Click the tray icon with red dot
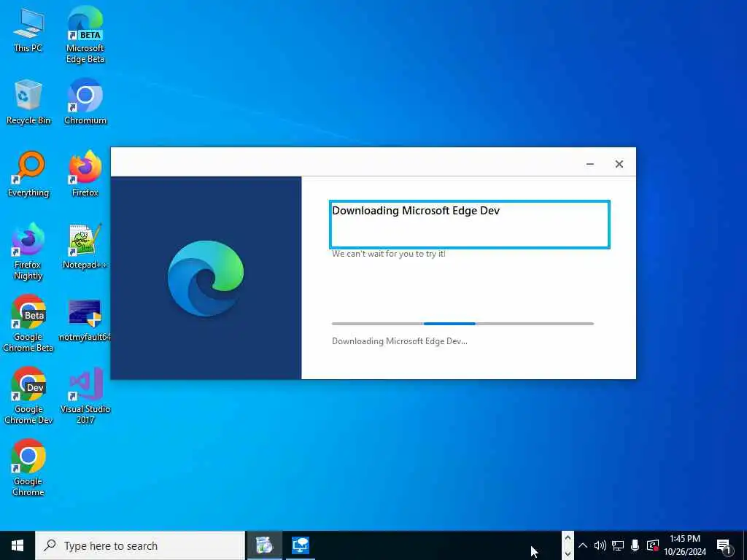Image resolution: width=747 pixels, height=560 pixels. (x=653, y=545)
